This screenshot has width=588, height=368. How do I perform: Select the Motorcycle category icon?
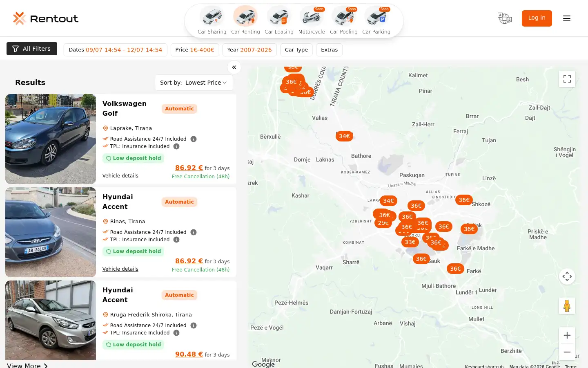coord(312,17)
